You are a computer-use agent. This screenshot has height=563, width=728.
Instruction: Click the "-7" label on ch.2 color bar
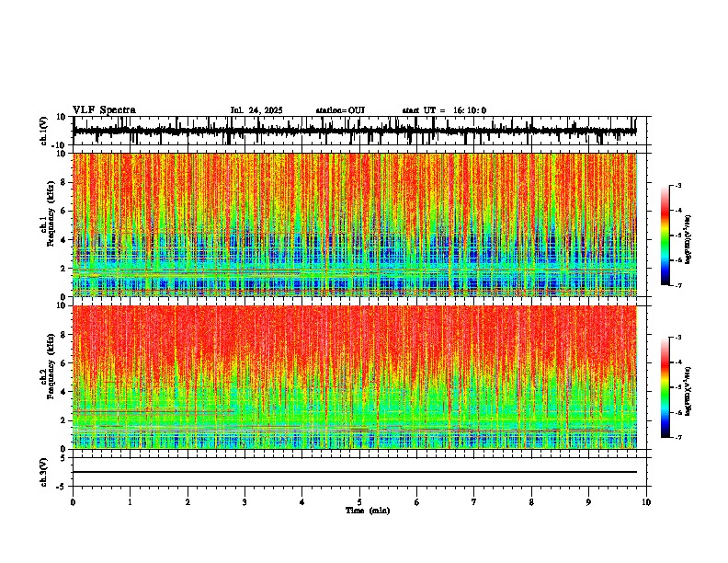coord(677,437)
